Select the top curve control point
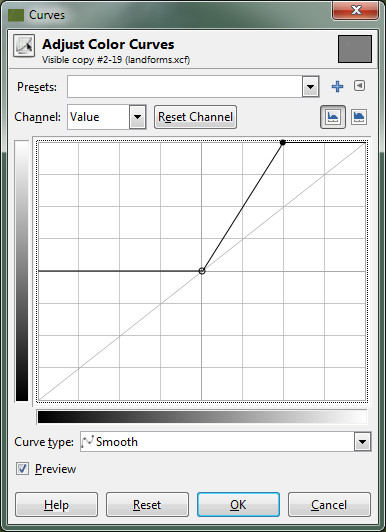Screen dimensions: 386x532 (x=283, y=142)
